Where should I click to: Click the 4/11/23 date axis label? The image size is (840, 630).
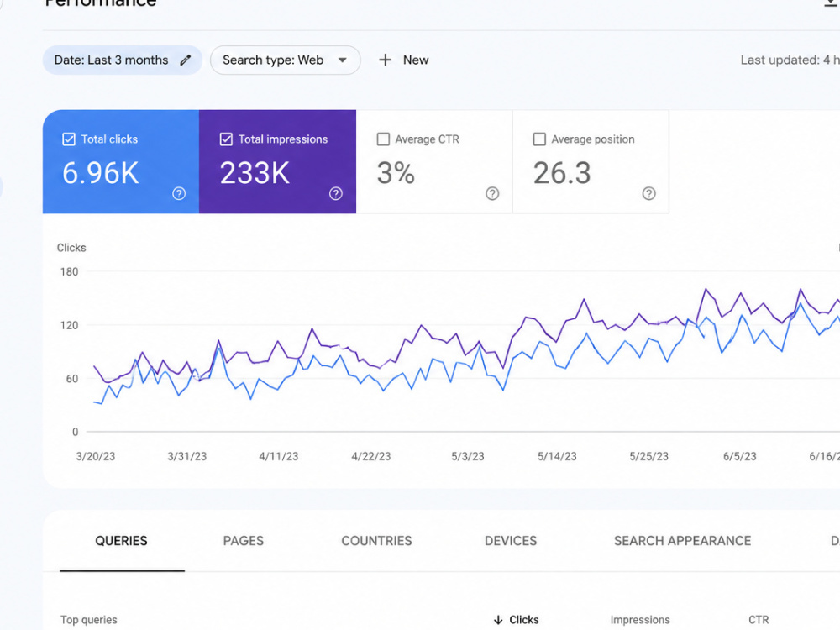(x=279, y=456)
